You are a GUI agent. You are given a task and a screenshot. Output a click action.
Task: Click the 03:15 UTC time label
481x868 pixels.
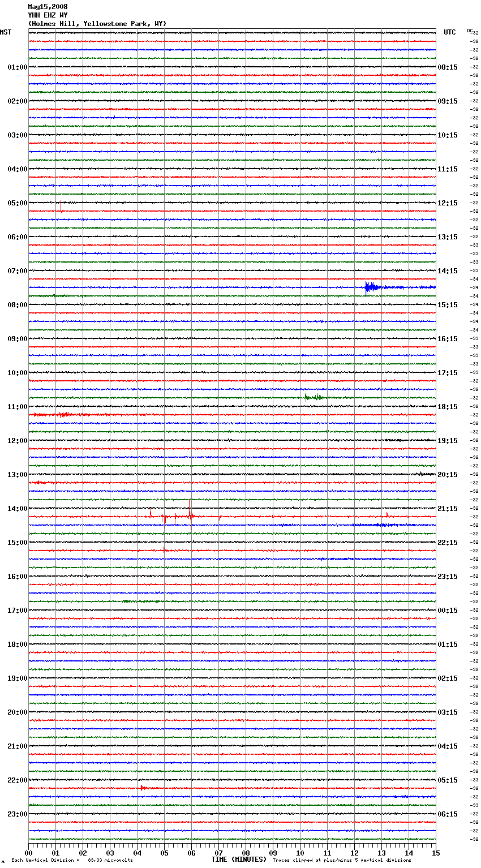(448, 712)
